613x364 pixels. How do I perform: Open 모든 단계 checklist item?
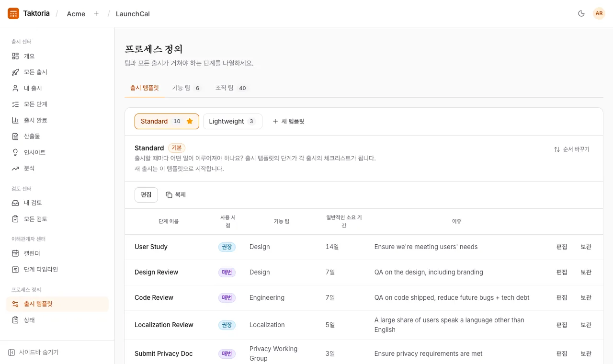click(57, 104)
